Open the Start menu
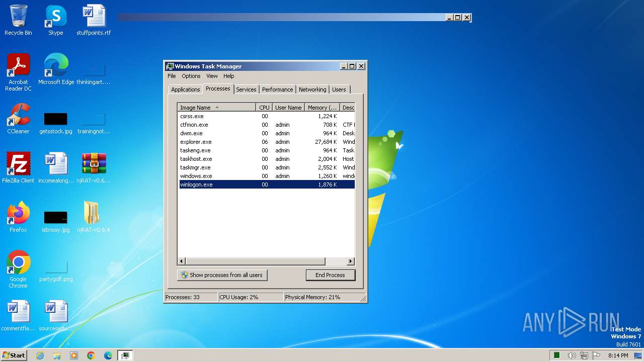Screen dimensions: 644x362 click(14, 355)
